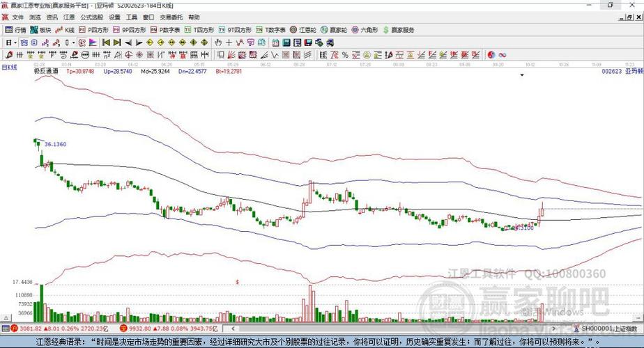The height and width of the screenshot is (348, 644).
Task: Open 赢家服务 with dollar icon
Action: click(399, 30)
